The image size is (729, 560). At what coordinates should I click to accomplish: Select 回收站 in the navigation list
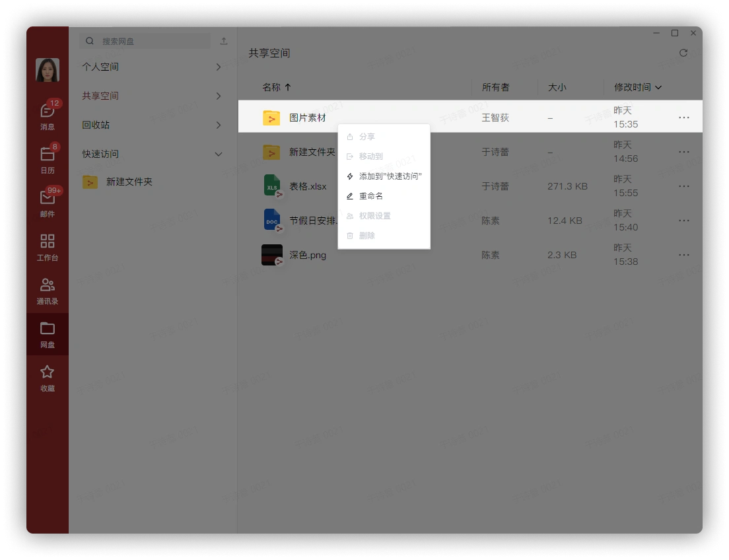[96, 125]
